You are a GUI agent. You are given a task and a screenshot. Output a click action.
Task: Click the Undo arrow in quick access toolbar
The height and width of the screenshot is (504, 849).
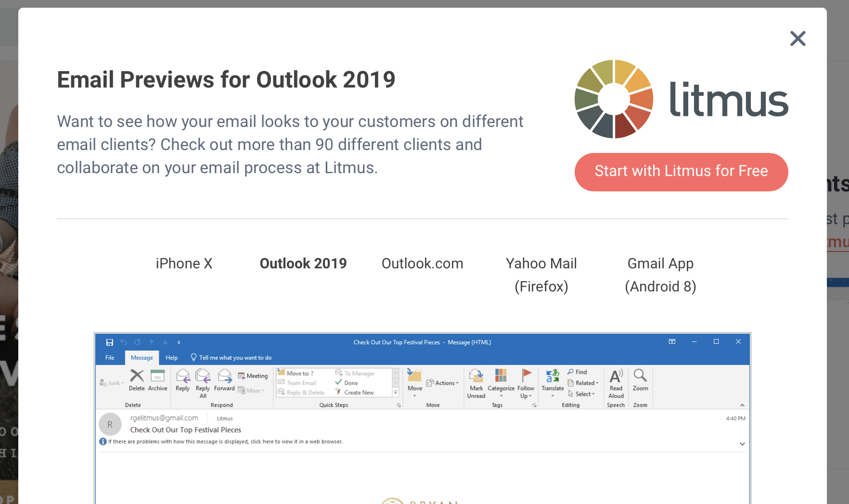pyautogui.click(x=124, y=342)
